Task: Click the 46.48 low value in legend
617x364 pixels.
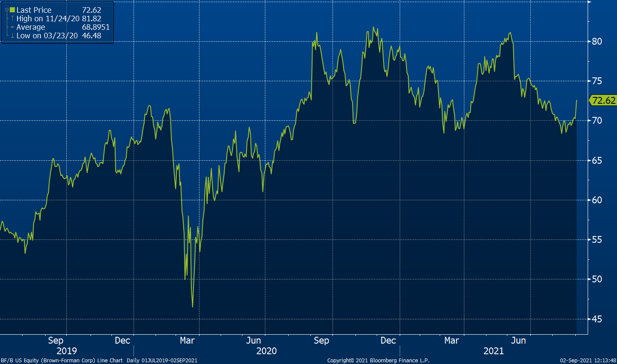Action: [x=91, y=36]
